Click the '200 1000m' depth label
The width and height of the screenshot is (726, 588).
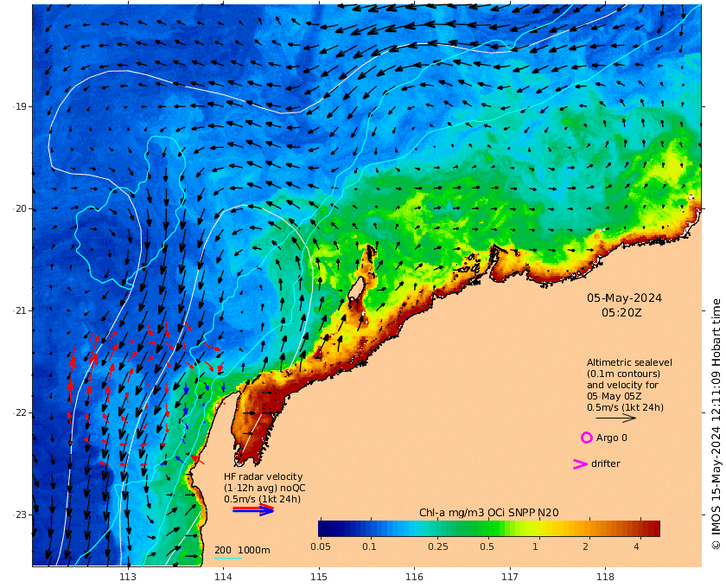click(x=242, y=550)
